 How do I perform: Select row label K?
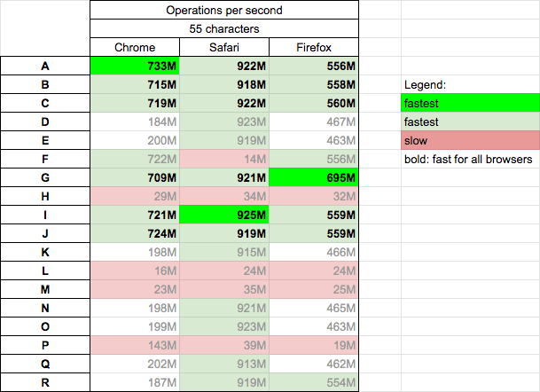[x=45, y=252]
